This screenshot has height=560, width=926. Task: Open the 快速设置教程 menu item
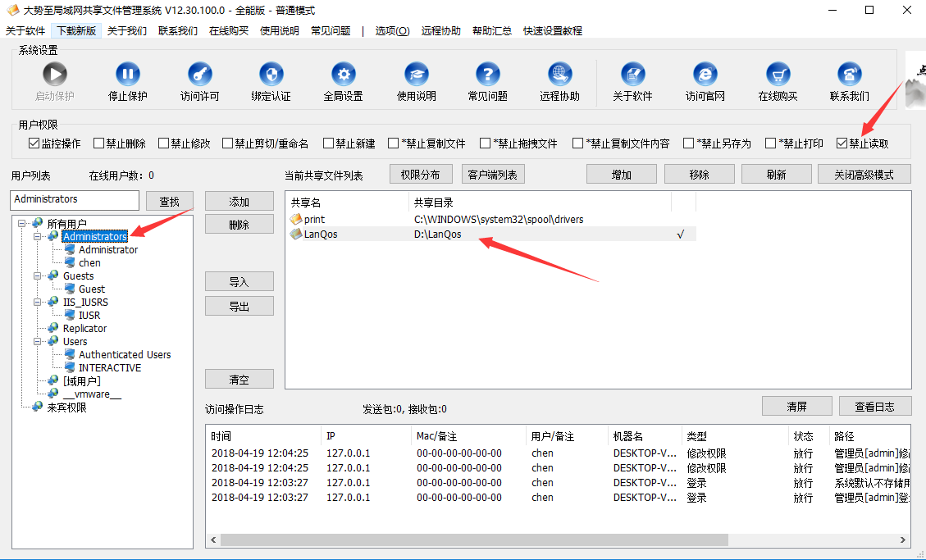(x=552, y=30)
